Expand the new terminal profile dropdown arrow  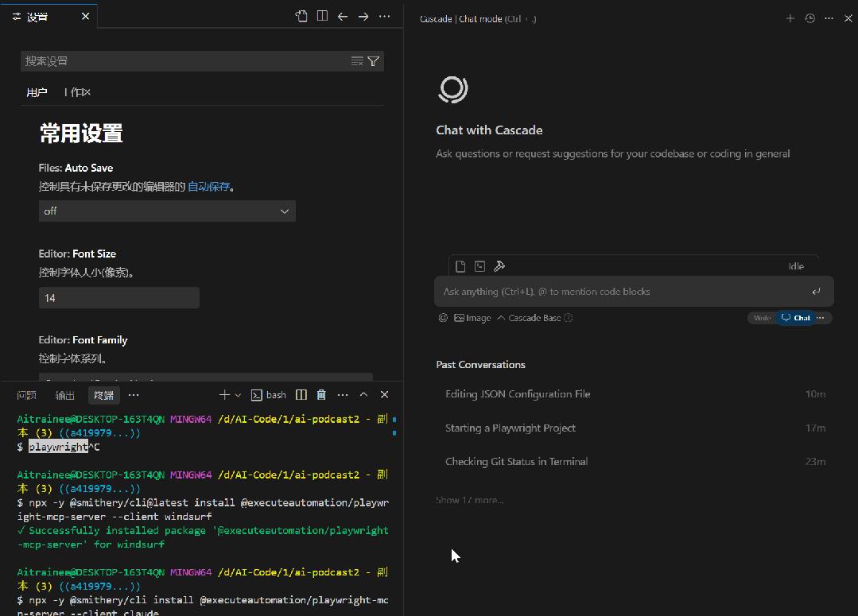[x=238, y=395]
